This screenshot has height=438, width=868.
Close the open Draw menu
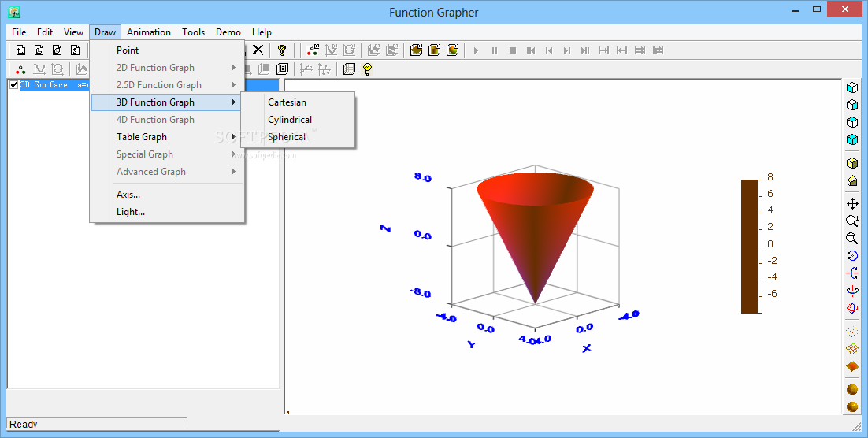pyautogui.click(x=106, y=32)
